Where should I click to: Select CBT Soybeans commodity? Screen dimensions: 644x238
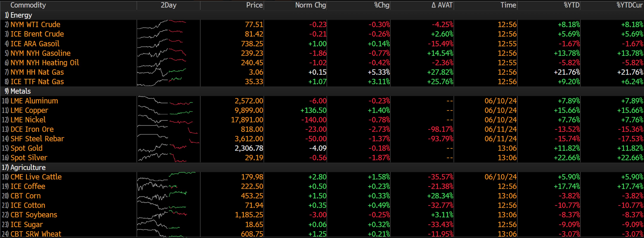click(x=34, y=215)
